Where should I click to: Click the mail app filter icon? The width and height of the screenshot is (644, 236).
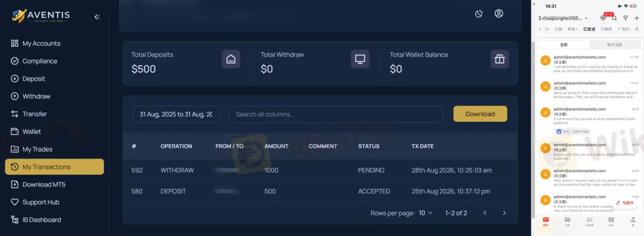625,18
